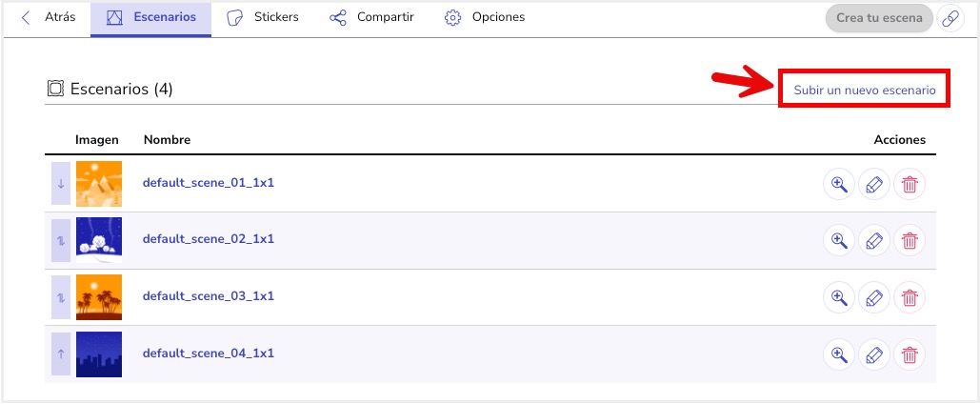
Task: Edit default_scene_02_1x1 with pencil icon
Action: click(x=873, y=241)
